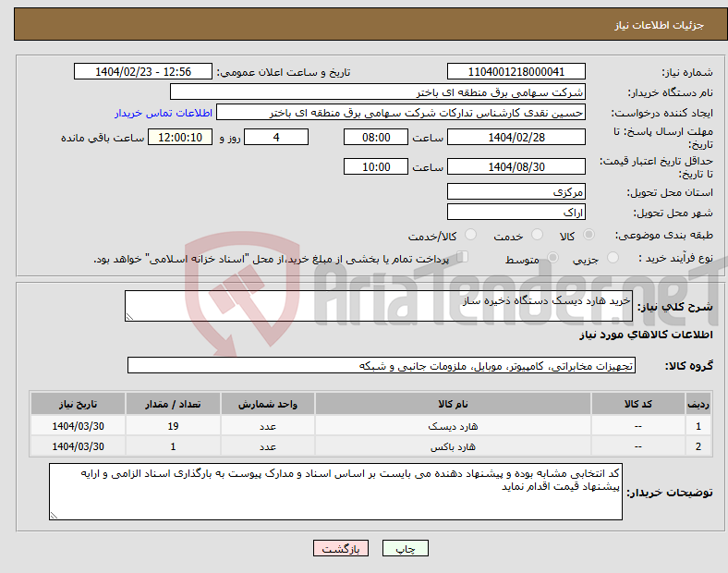Click the اطلاعات کالاهای مورد نیاز heading
Screen dimensions: 728x573
point(646,335)
